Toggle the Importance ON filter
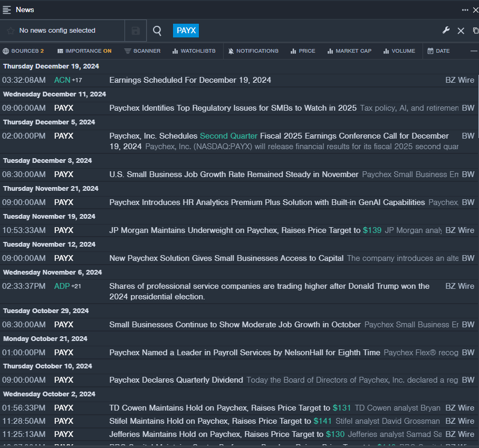Viewport: 479px width, 448px height. coord(84,51)
